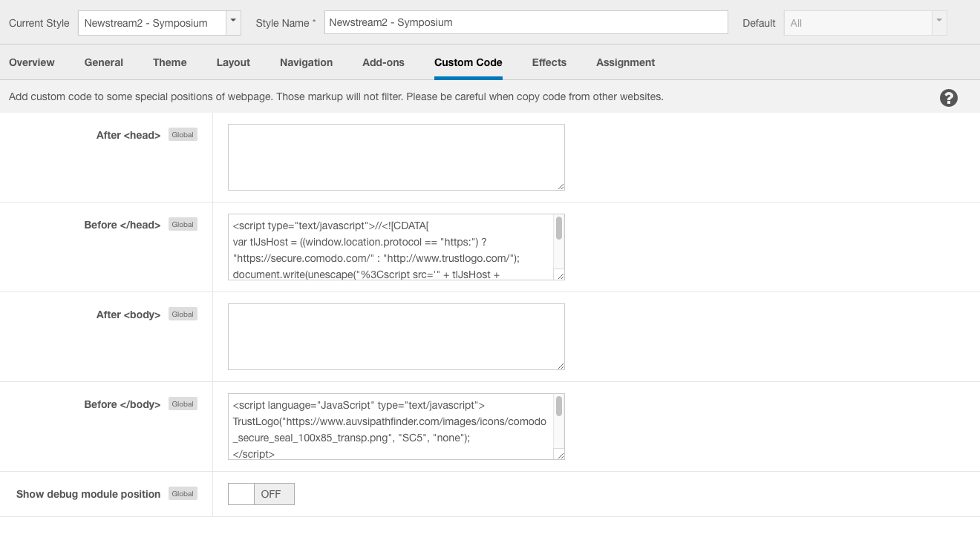Select the Custom Code tab
Screen dimensions: 980x540
[468, 62]
